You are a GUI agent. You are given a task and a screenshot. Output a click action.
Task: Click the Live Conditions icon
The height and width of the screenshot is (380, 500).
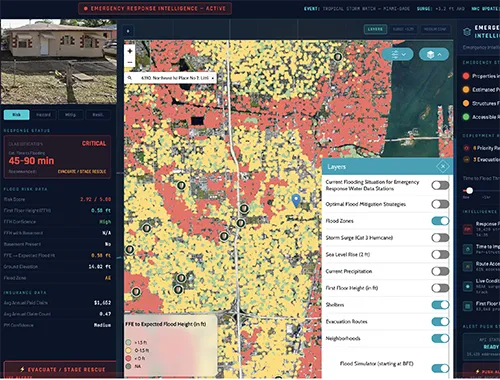coord(468,286)
